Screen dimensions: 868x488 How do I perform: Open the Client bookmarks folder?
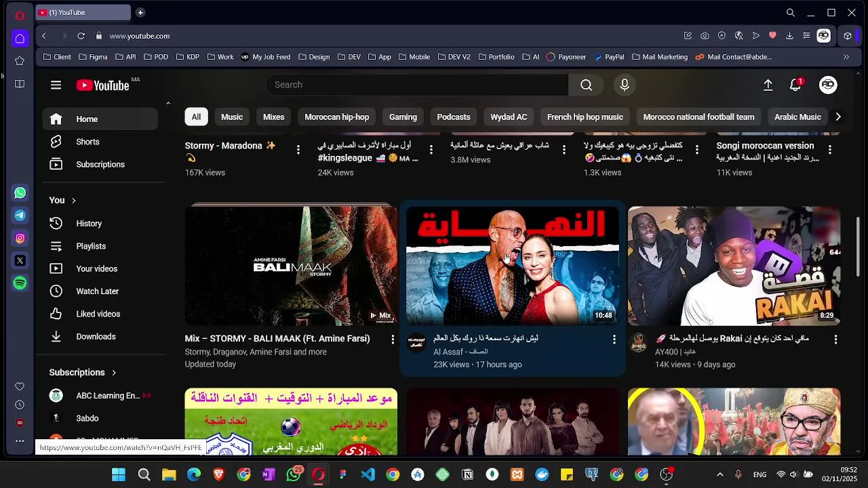pos(57,57)
